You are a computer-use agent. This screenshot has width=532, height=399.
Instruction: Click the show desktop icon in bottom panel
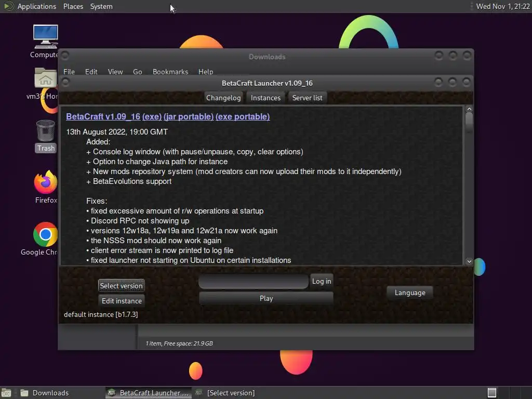tap(6, 393)
